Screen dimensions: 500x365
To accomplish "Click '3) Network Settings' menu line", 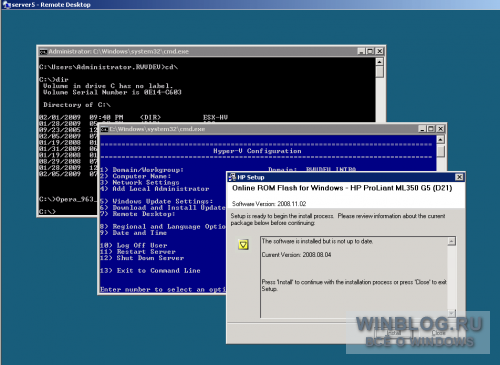I will point(140,183).
